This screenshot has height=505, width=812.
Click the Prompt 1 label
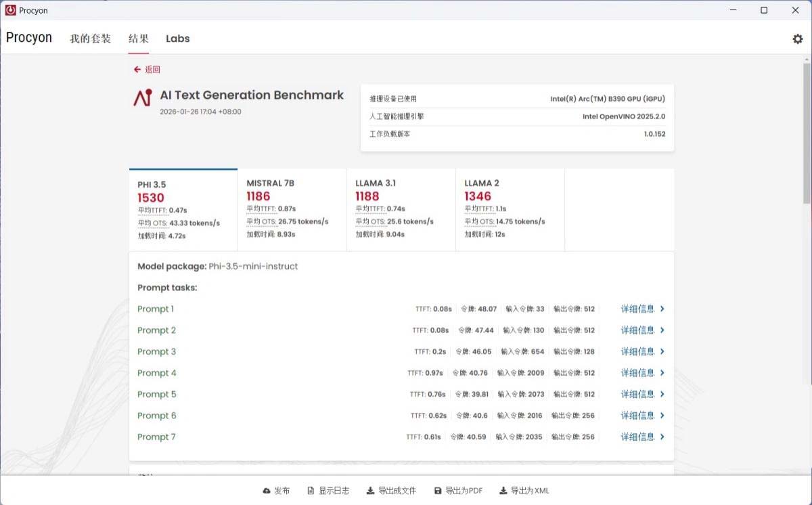coord(156,309)
